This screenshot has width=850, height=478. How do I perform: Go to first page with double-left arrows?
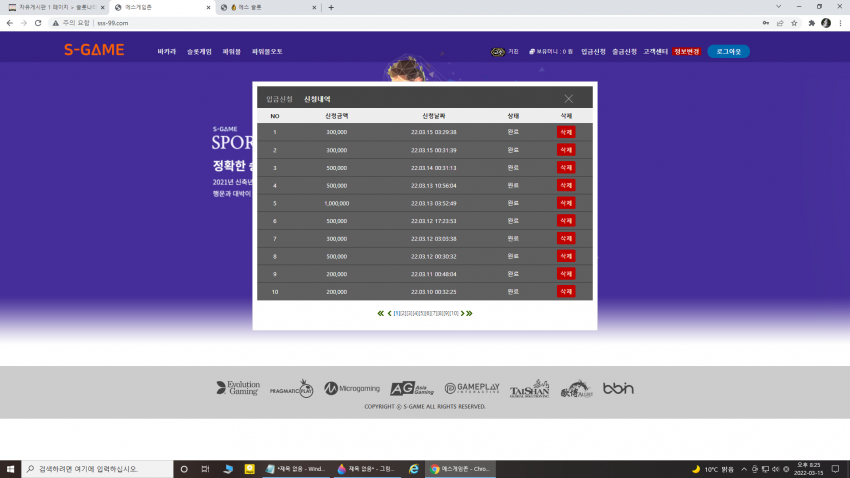[381, 313]
